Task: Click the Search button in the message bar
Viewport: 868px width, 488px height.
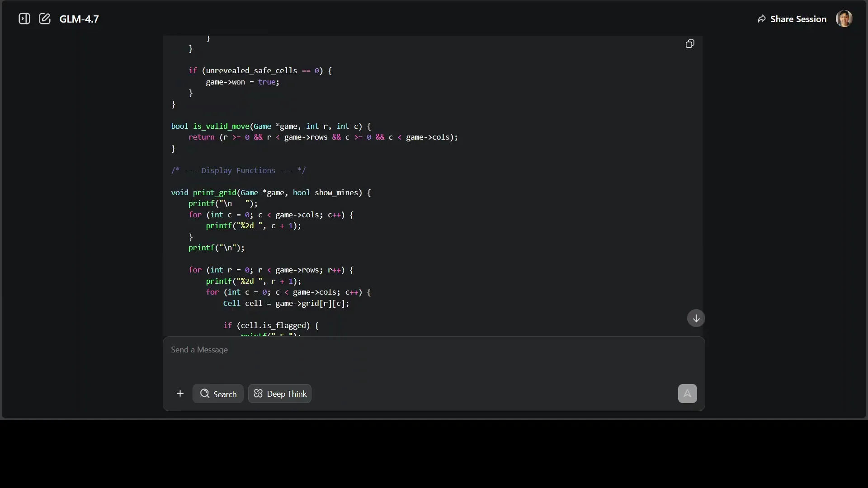Action: (x=218, y=394)
